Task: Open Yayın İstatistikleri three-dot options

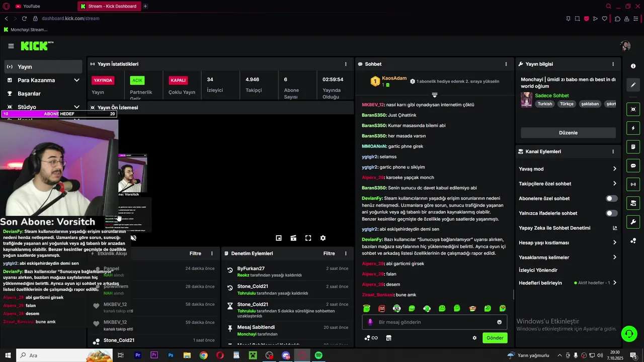Action: (346, 64)
